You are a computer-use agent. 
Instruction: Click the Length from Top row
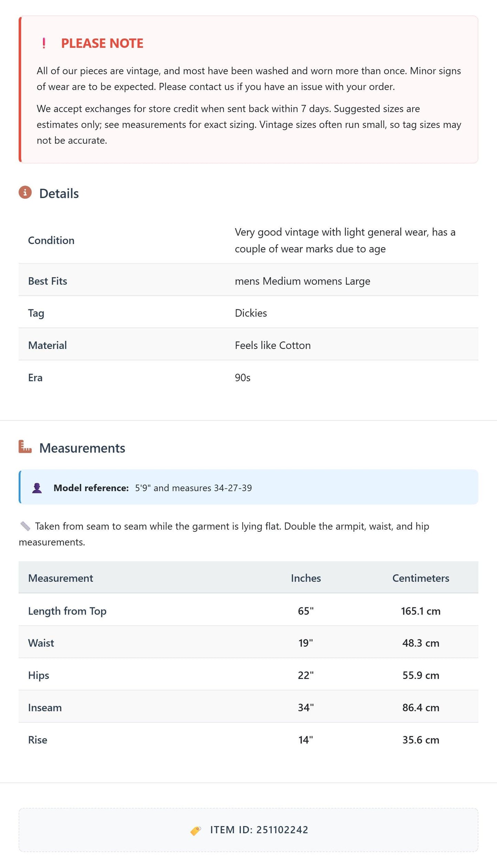pyautogui.click(x=248, y=611)
